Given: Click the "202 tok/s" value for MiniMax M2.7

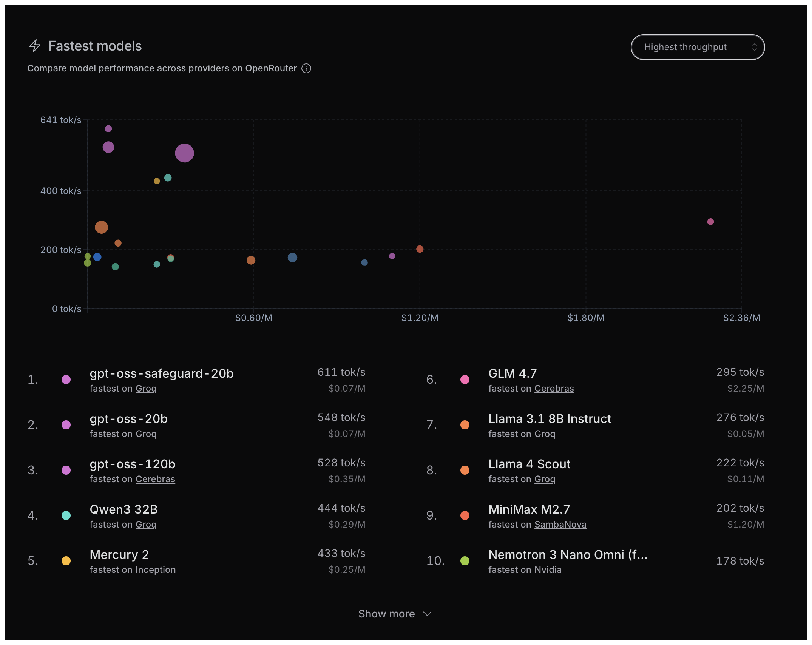Looking at the screenshot, I should (740, 508).
